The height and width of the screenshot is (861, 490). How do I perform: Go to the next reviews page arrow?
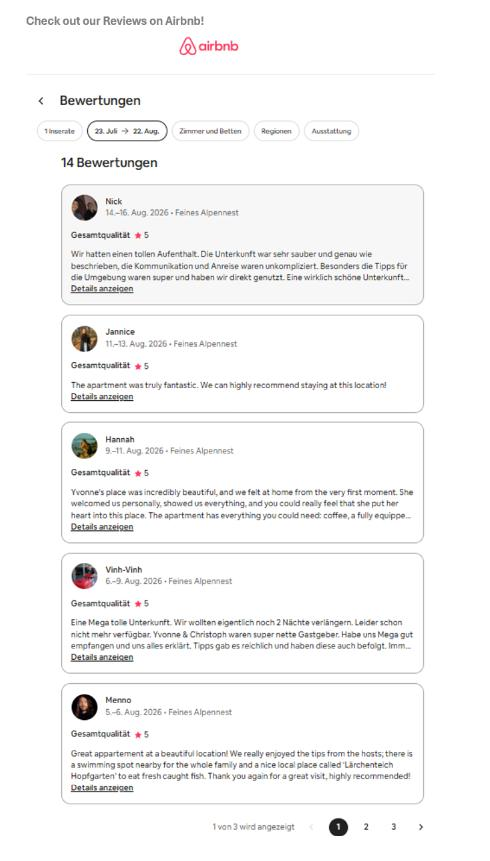[421, 827]
